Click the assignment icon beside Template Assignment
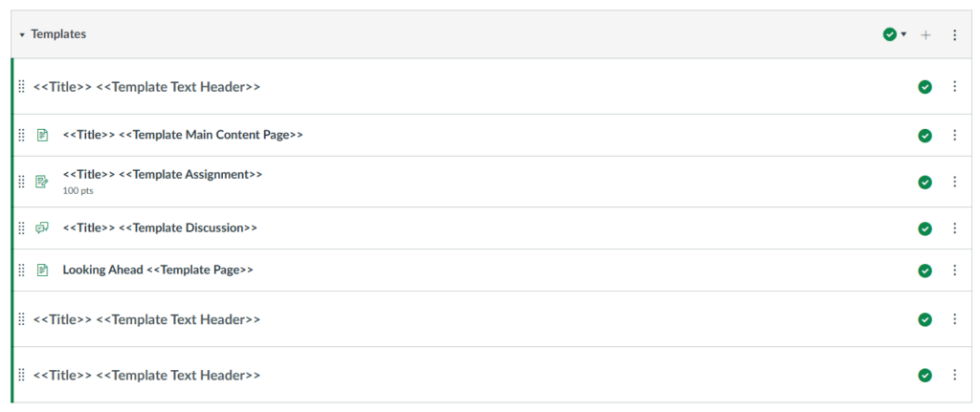The width and height of the screenshot is (980, 412). tap(42, 182)
